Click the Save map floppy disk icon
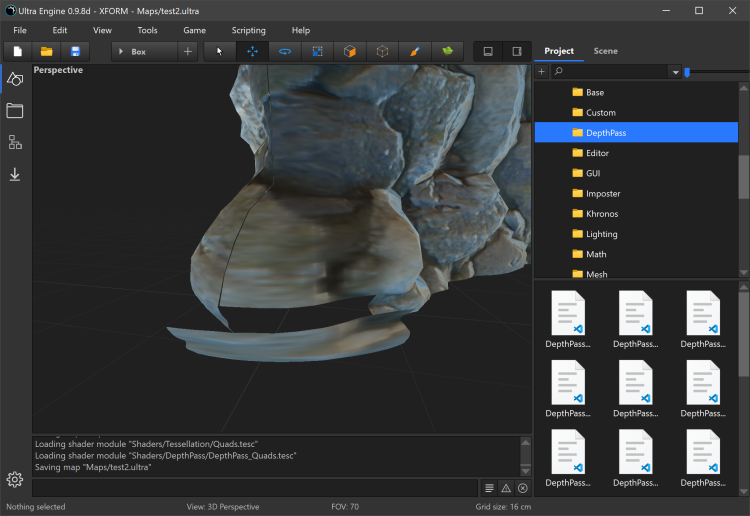Screen dimensions: 750x516 point(75,51)
